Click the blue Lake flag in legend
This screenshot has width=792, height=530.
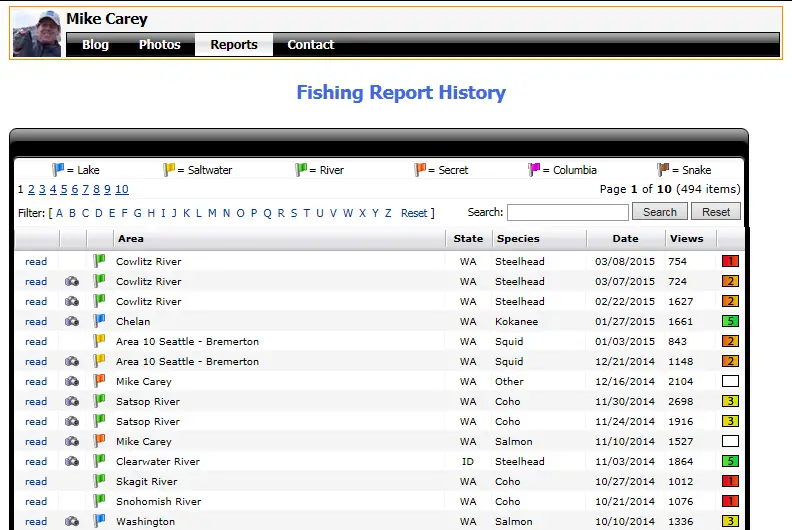click(57, 170)
